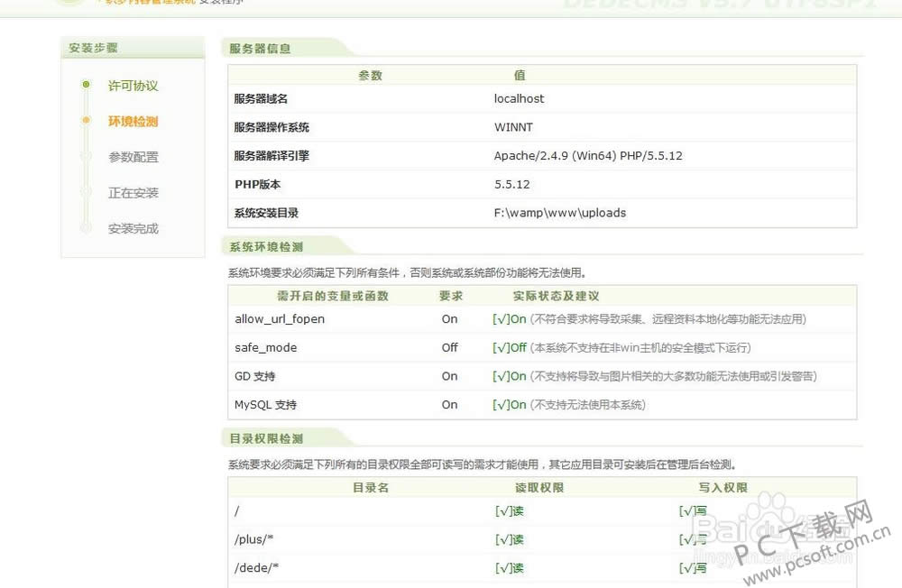Click the 系统环境检测 section header
902x588 pixels.
point(266,247)
